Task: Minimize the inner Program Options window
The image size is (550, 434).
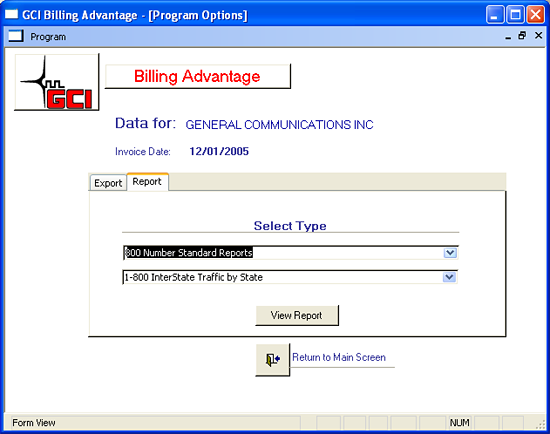Action: pyautogui.click(x=508, y=36)
